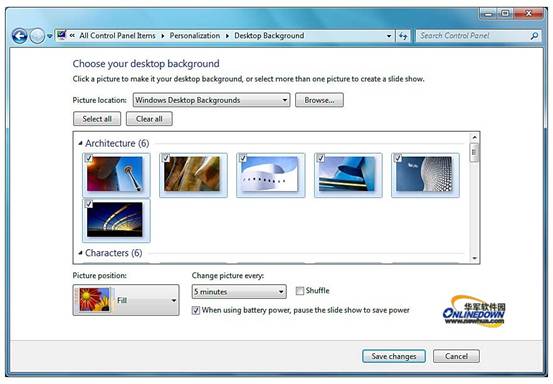Toggle pause slide show on battery power

196,310
